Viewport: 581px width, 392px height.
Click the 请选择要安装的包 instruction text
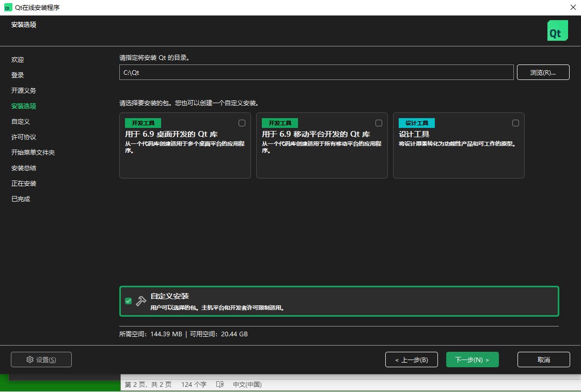click(189, 103)
